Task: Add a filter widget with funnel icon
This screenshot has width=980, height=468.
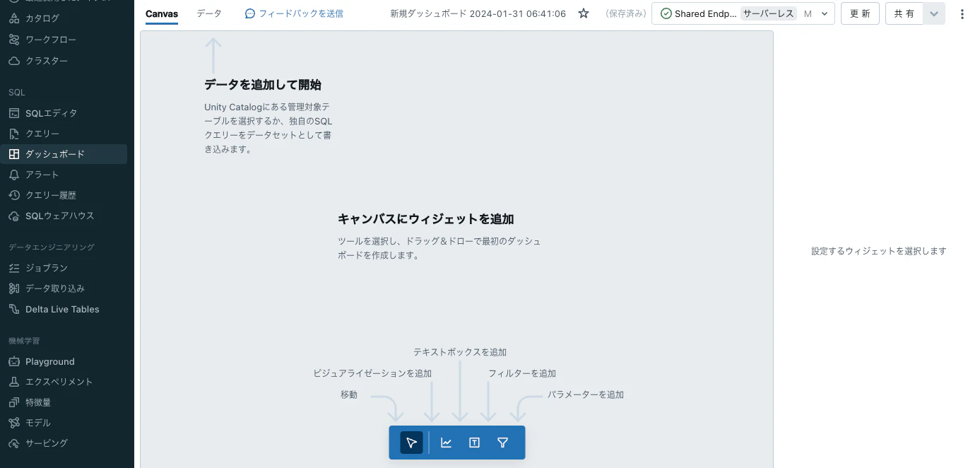Action: pos(502,443)
